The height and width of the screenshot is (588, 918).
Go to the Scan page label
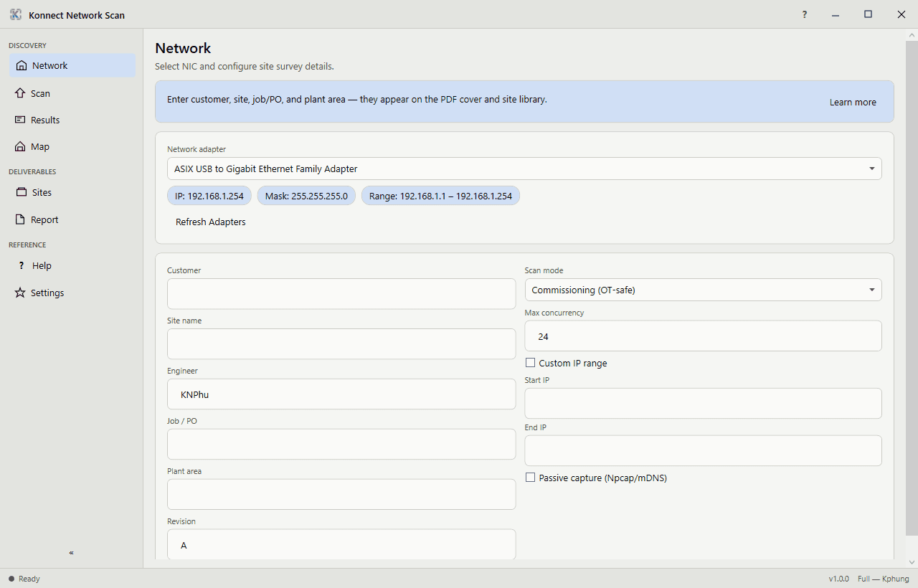[40, 93]
